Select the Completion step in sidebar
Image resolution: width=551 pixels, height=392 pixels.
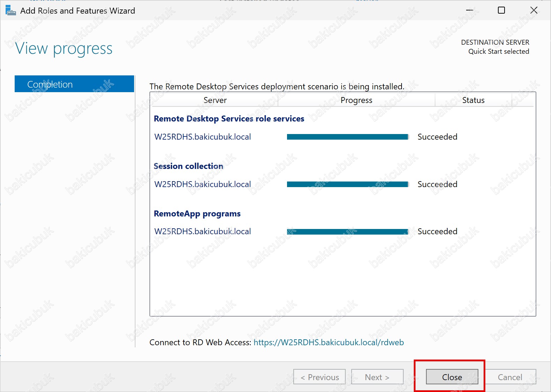pos(74,84)
